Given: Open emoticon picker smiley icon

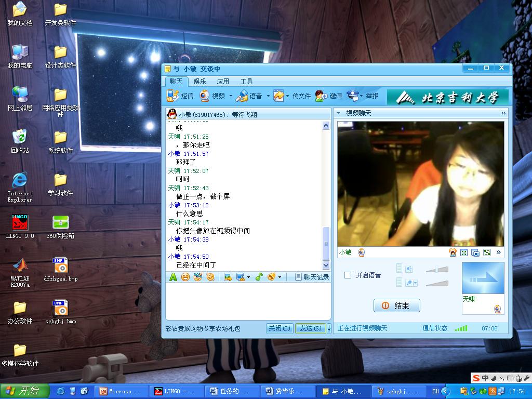Looking at the screenshot, I should tap(185, 277).
